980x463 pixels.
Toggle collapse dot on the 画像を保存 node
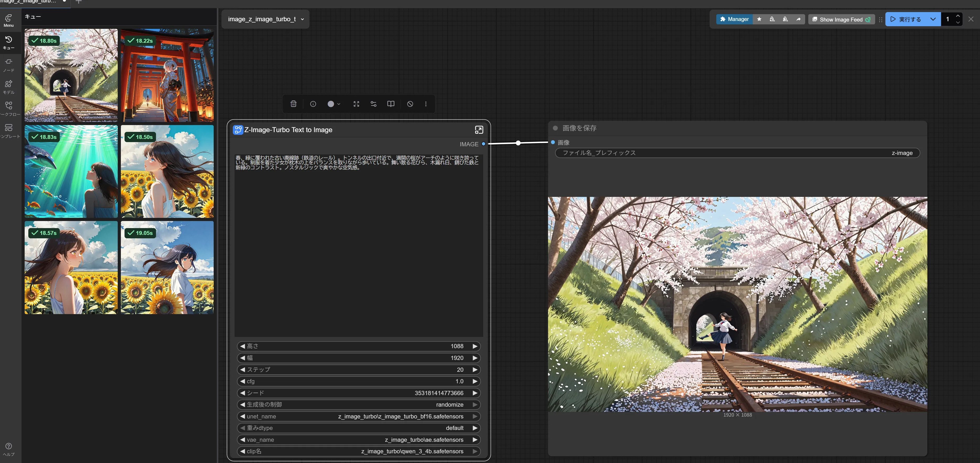coord(555,128)
